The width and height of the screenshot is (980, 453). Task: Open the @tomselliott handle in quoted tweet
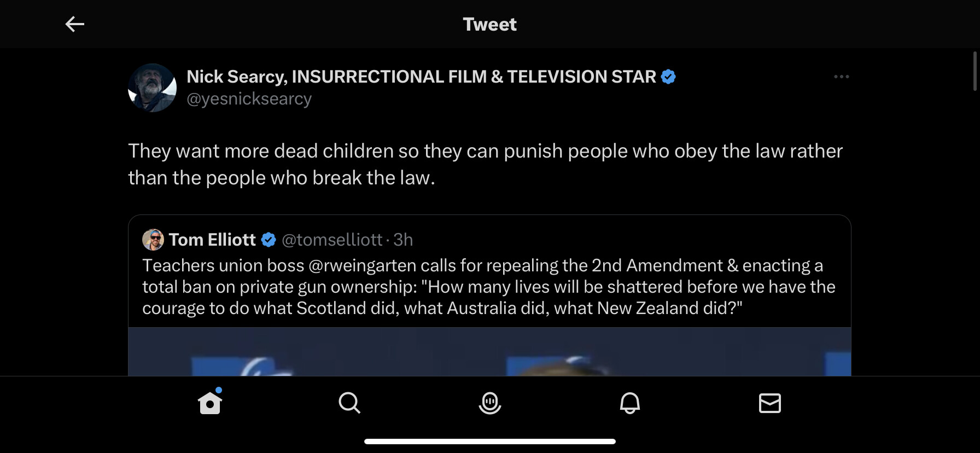click(x=331, y=240)
